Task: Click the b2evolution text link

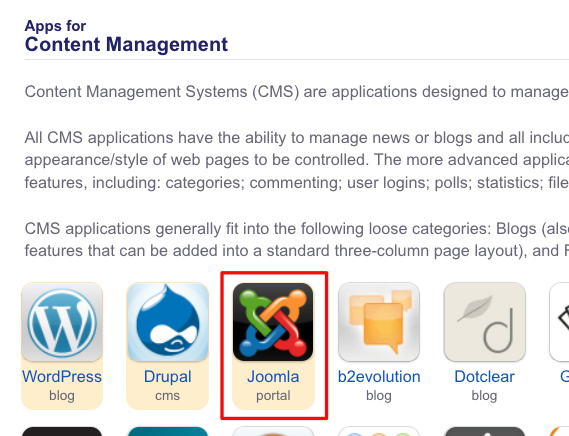Action: (379, 376)
